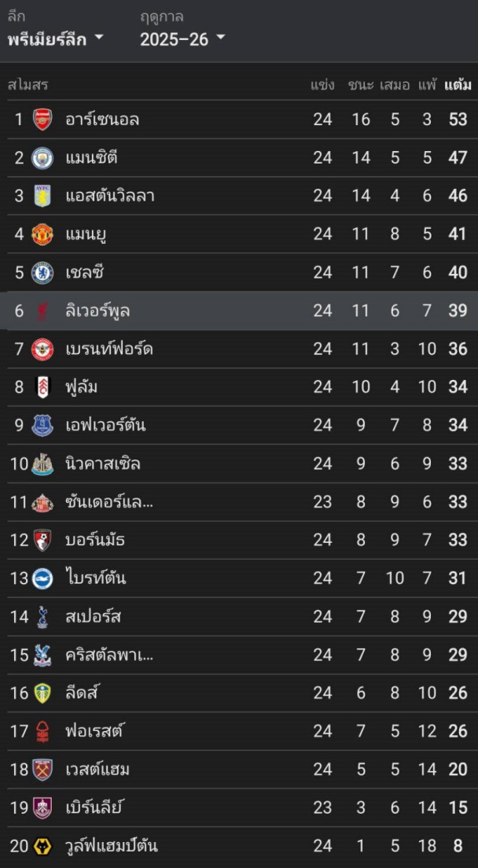Click the Liverpool crest icon
The image size is (478, 868).
tap(42, 312)
